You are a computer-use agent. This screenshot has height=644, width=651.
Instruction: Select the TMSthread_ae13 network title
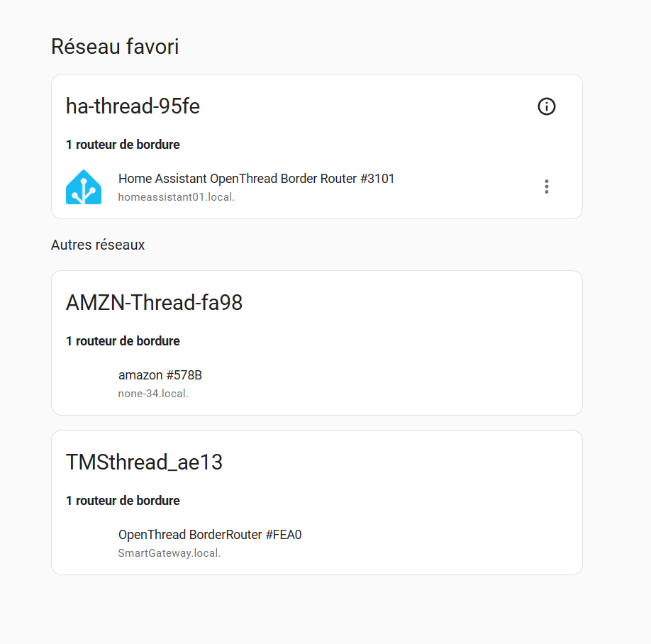point(144,462)
